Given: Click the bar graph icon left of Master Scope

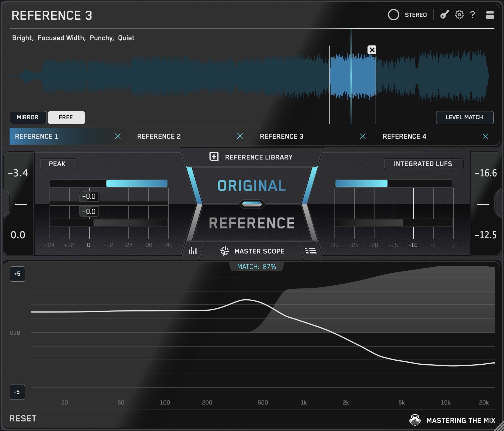Looking at the screenshot, I should tap(193, 251).
